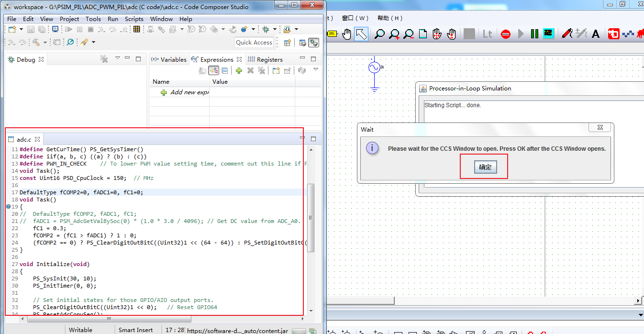The image size is (644, 334).
Task: Open the Expressions view menu triangle
Action: [316, 70]
